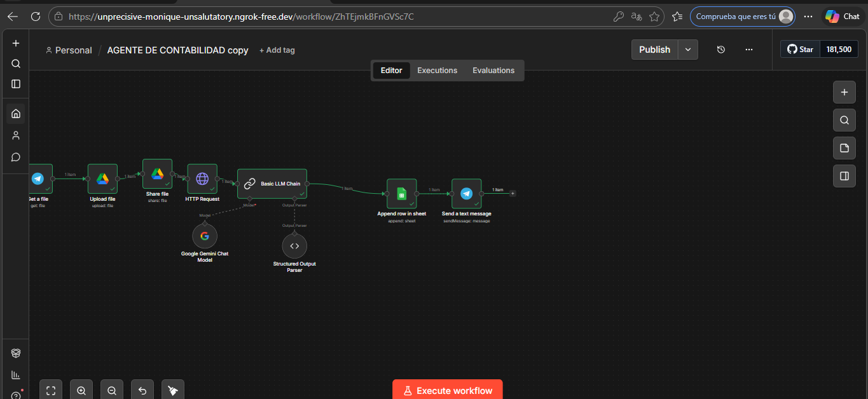Select the Upload file Google Drive node
Viewport: 868px width, 399px height.
[x=102, y=179]
